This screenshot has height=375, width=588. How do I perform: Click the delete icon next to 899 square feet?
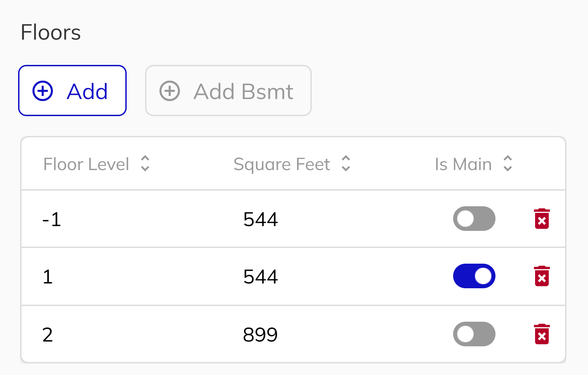[542, 334]
